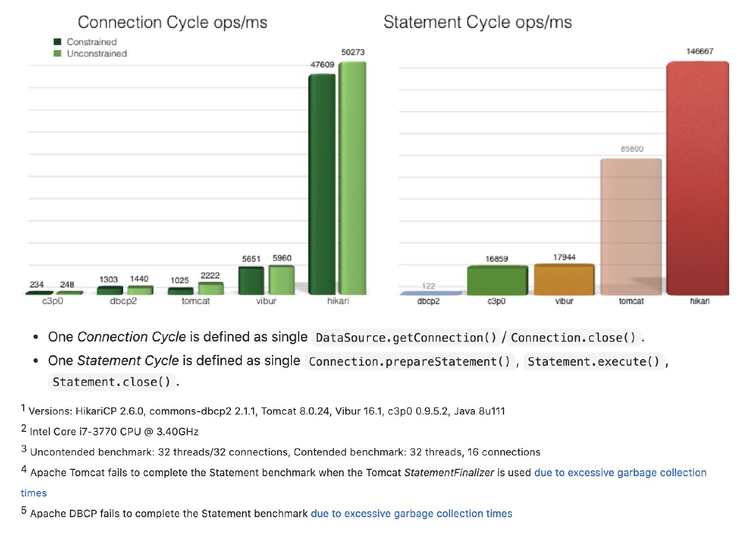Open the garbage collection link in footnote 5
756x533 pixels.
(411, 514)
